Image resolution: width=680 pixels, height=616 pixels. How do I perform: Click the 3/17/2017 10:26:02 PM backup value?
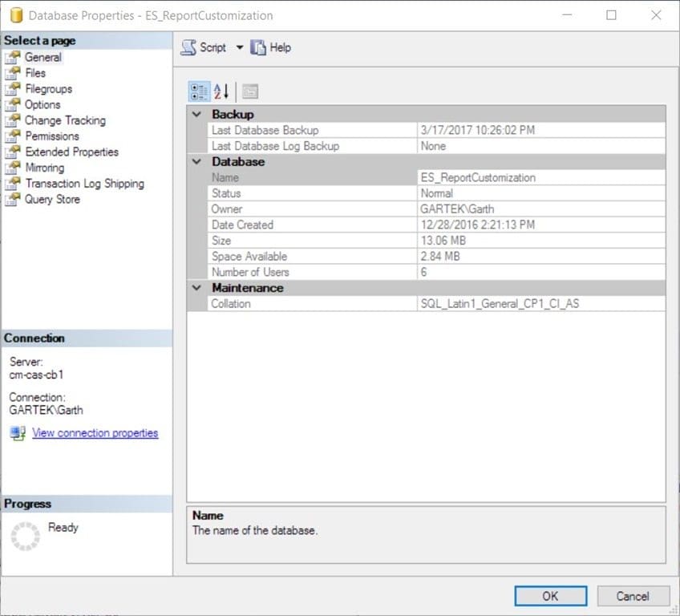[x=477, y=130]
